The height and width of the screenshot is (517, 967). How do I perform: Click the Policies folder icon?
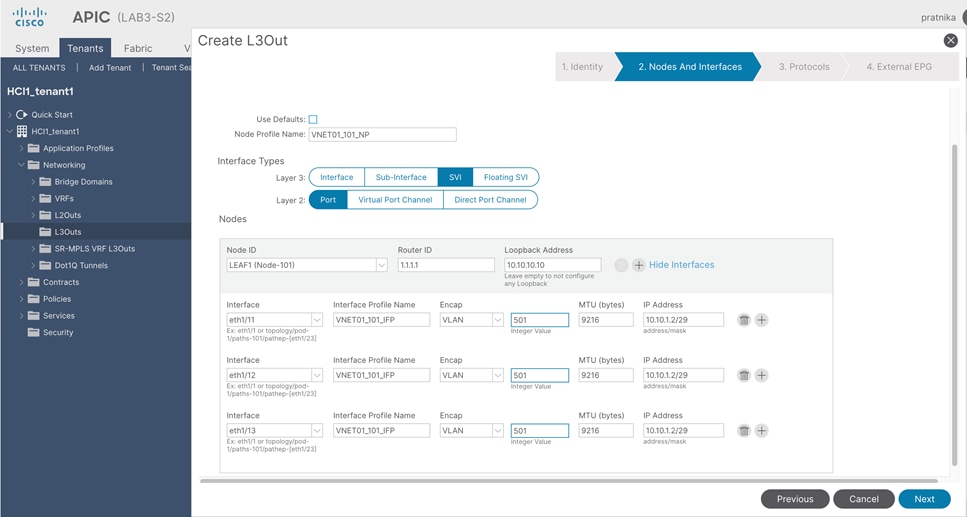(33, 299)
